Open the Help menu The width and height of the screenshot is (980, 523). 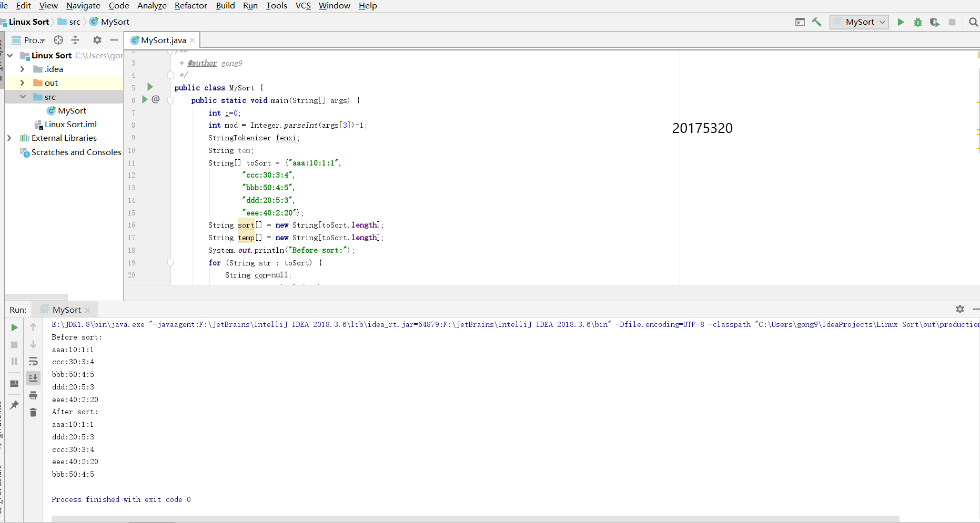368,6
